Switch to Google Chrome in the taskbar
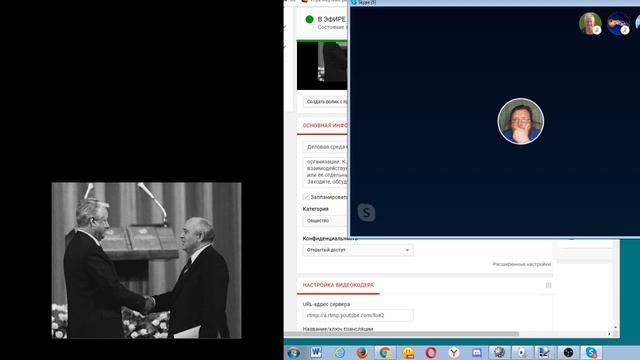Image resolution: width=640 pixels, height=360 pixels. (384, 353)
